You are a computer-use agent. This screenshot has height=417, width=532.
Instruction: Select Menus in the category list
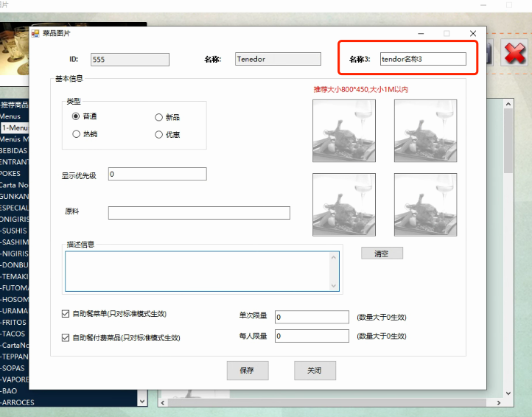coord(10,116)
